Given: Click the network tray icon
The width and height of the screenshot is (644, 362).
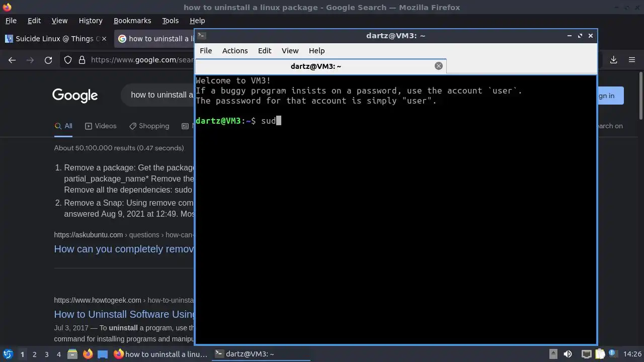Looking at the screenshot, I should click(x=586, y=354).
